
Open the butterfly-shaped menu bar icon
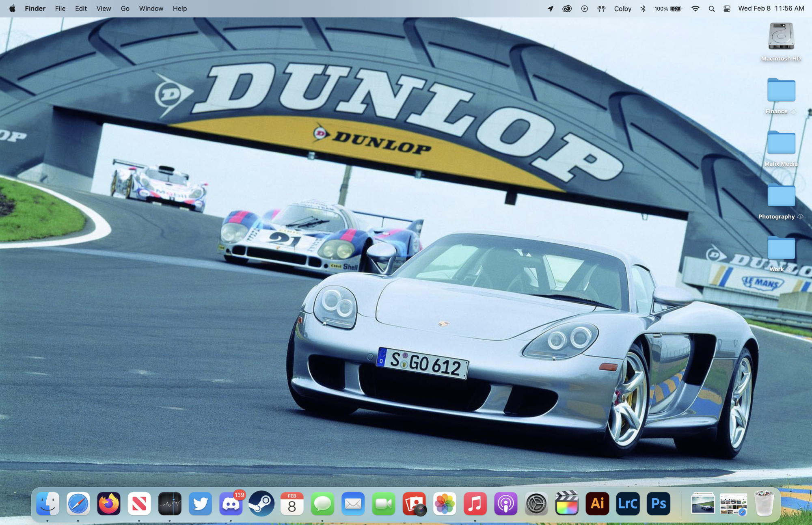(602, 9)
